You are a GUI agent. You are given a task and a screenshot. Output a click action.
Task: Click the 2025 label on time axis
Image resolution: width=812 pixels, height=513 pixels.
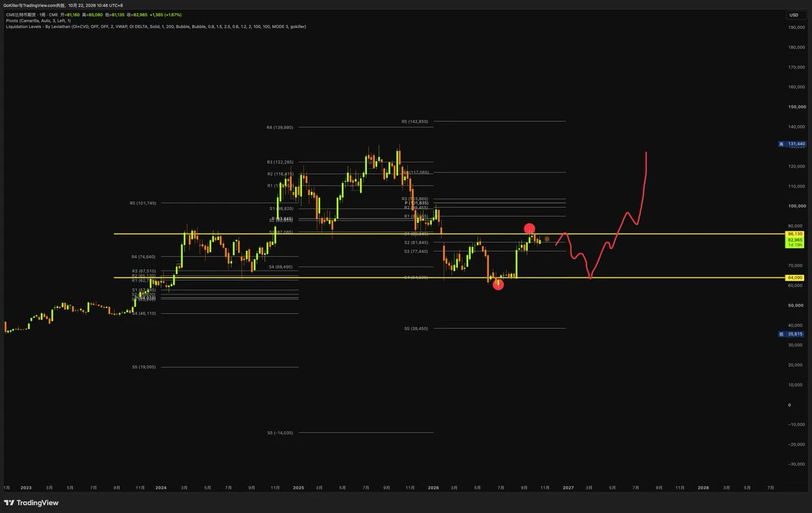(298, 487)
